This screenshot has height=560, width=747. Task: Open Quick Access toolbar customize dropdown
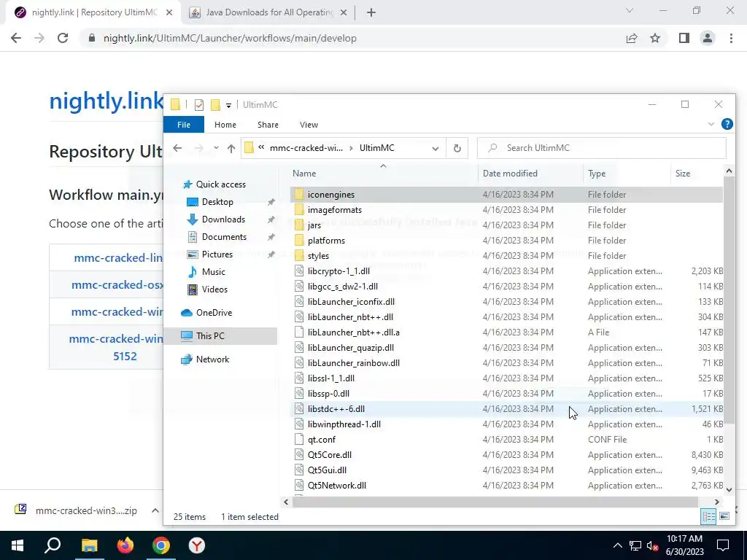click(x=228, y=105)
